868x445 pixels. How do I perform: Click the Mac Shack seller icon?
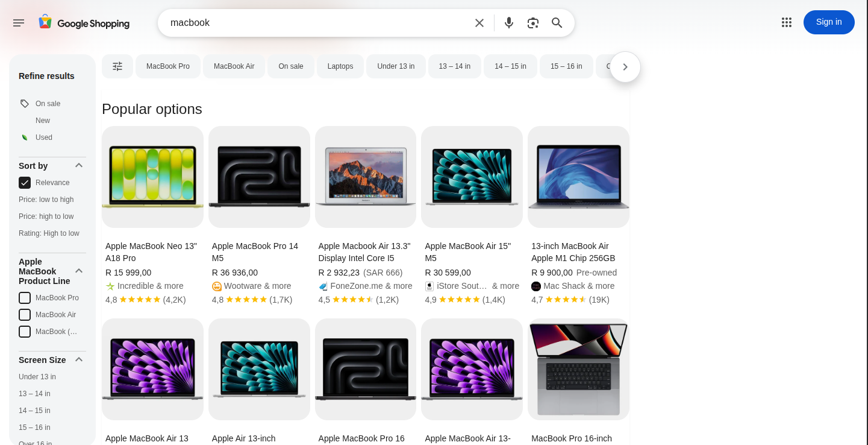tap(536, 286)
